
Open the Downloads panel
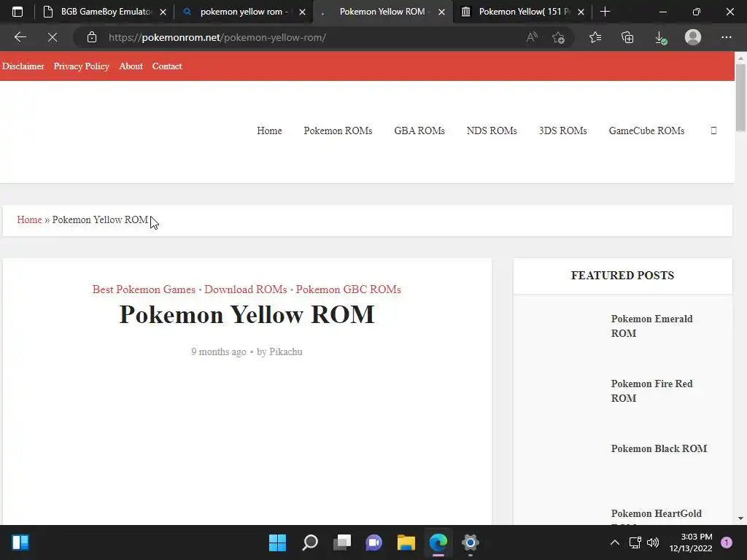[x=660, y=37]
